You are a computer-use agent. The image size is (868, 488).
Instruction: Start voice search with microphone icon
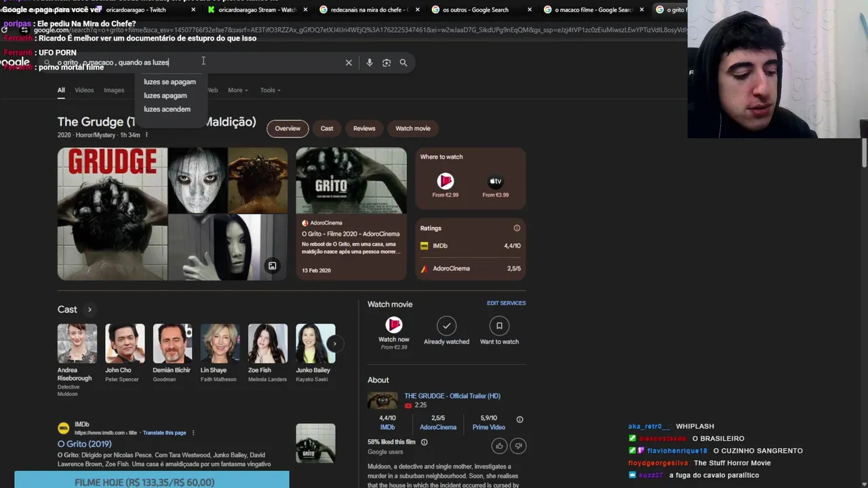[370, 62]
